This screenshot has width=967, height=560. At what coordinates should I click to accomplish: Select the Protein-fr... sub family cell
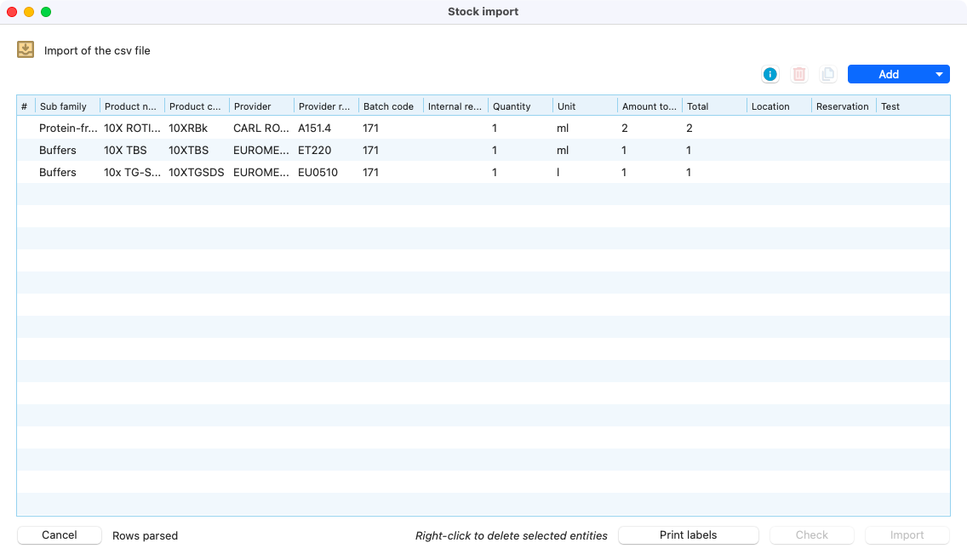coord(68,129)
